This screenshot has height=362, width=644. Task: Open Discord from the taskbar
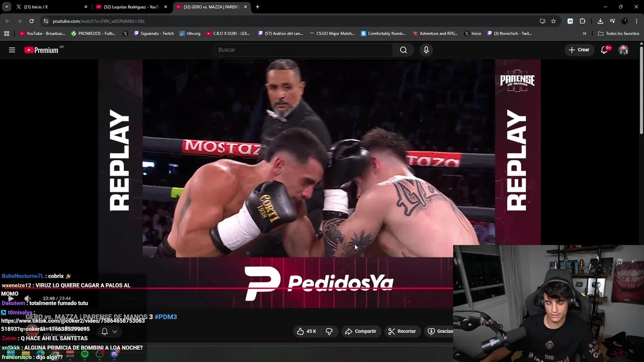[114, 354]
